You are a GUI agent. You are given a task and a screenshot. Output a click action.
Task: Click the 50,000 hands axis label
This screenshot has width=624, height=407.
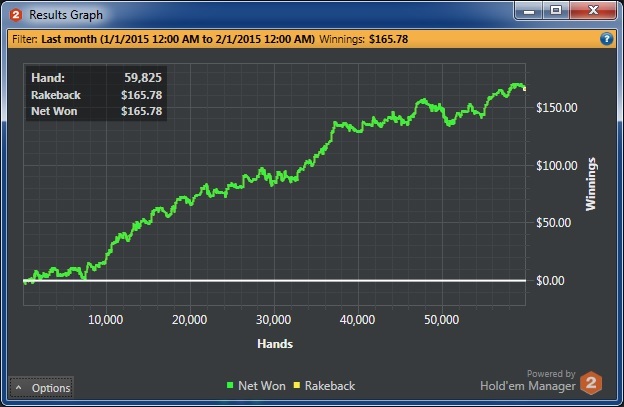pos(441,319)
